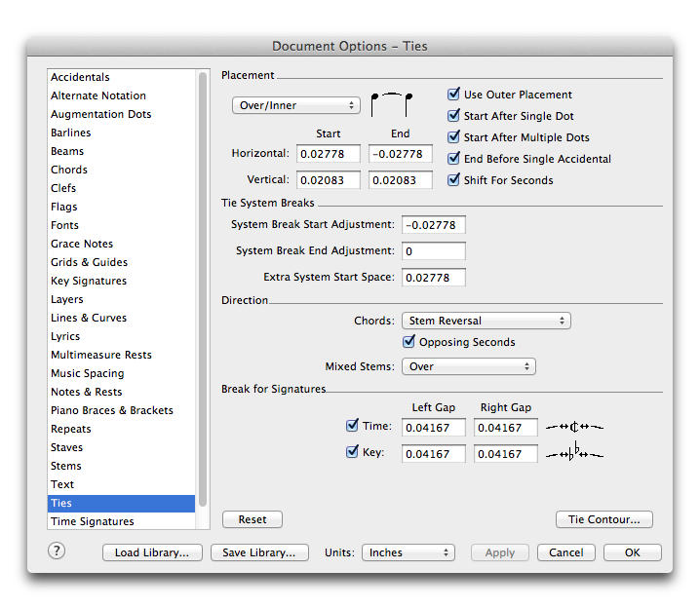Click the Vertical End input field

click(401, 180)
